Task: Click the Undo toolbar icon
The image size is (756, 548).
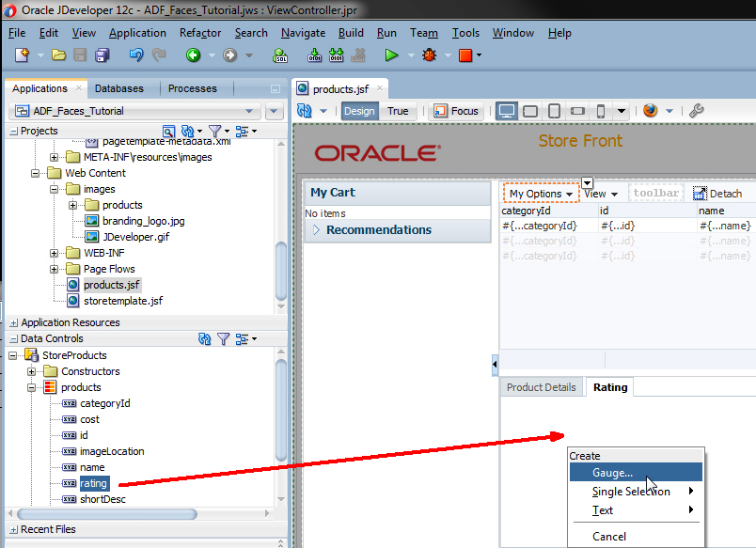Action: [136, 55]
